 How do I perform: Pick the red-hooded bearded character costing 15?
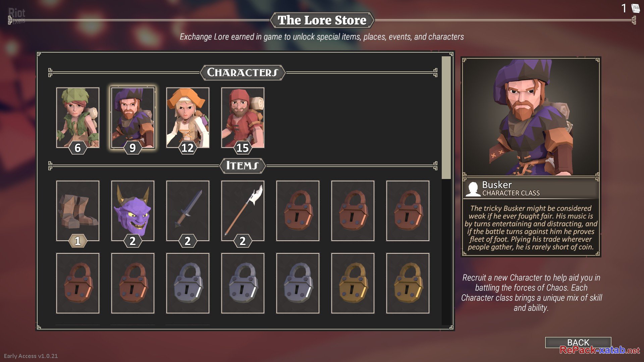click(x=243, y=118)
